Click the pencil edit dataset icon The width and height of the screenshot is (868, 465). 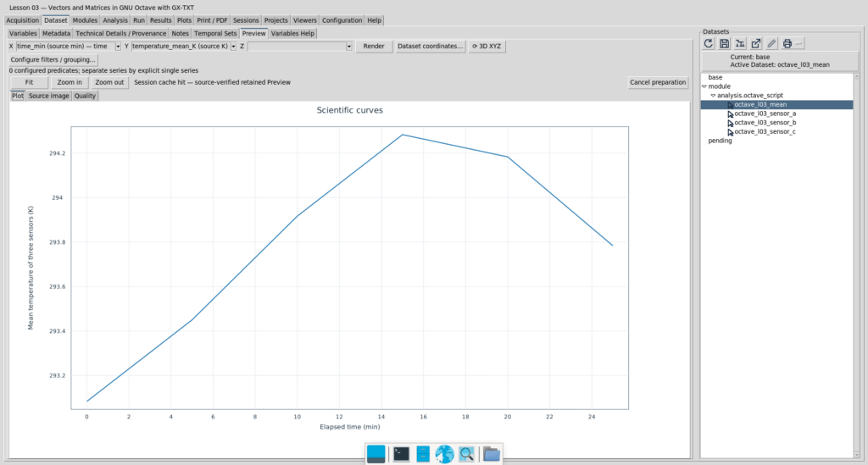771,44
